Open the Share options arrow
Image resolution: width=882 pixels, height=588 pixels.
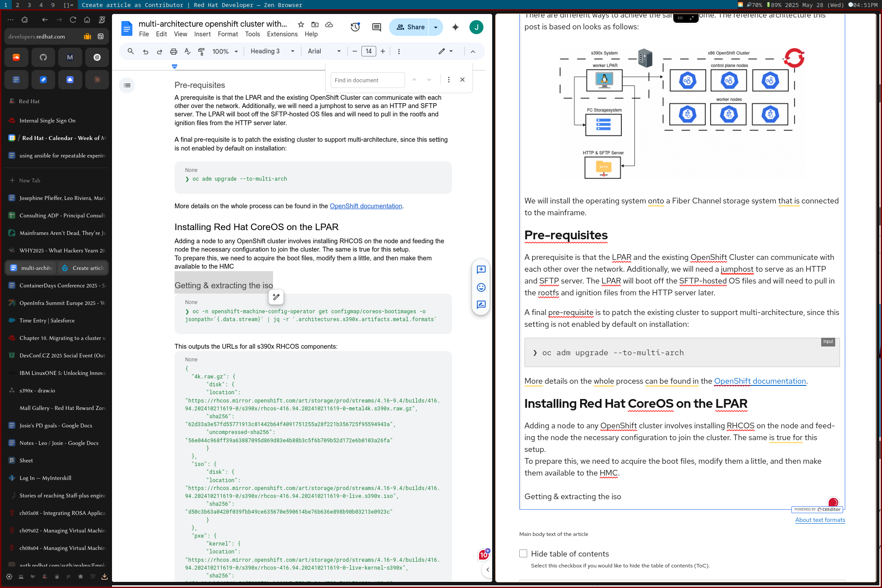[436, 27]
